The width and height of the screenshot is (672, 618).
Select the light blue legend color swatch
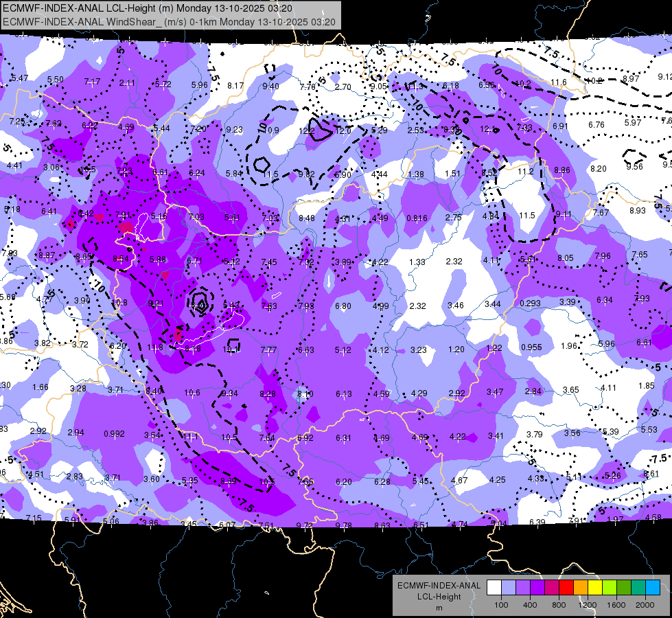click(652, 588)
